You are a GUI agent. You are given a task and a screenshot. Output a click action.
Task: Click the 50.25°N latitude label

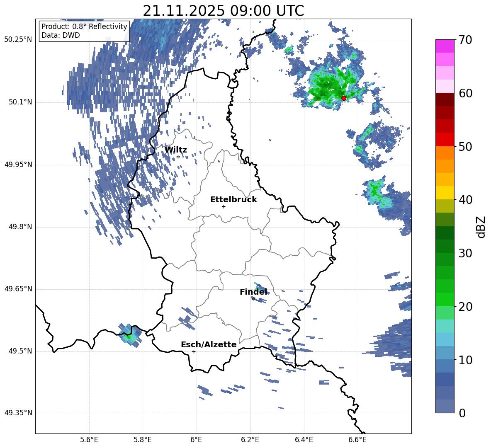18,40
